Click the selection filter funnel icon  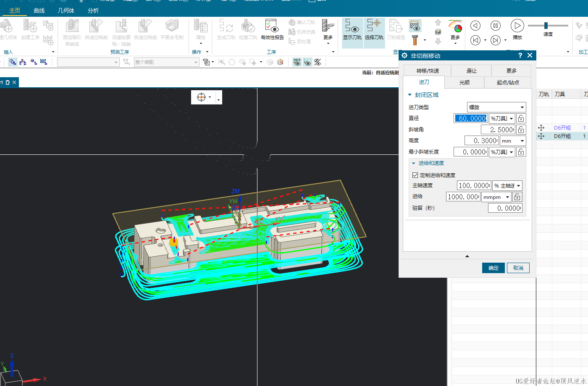[x=126, y=62]
